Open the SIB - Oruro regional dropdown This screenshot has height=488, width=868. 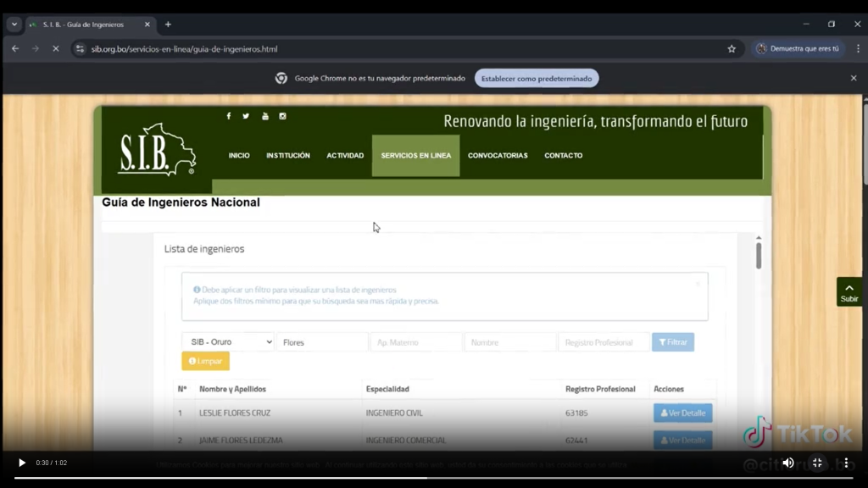tap(227, 341)
